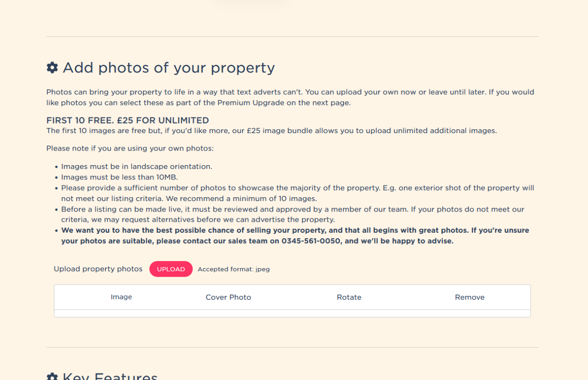Select the Rotate column header

(x=349, y=297)
